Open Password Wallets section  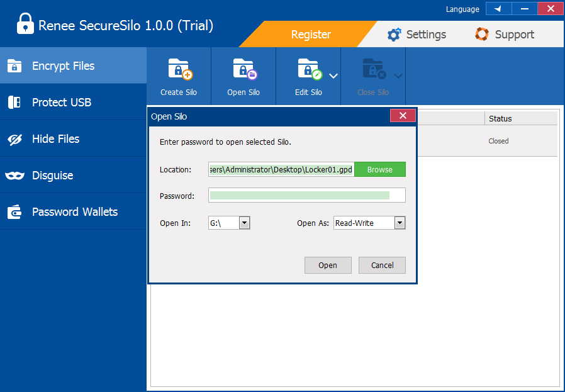[x=14, y=212]
